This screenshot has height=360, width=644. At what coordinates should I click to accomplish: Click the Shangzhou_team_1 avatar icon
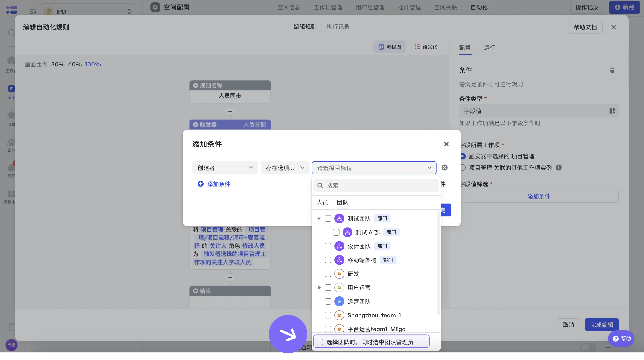[x=339, y=315]
